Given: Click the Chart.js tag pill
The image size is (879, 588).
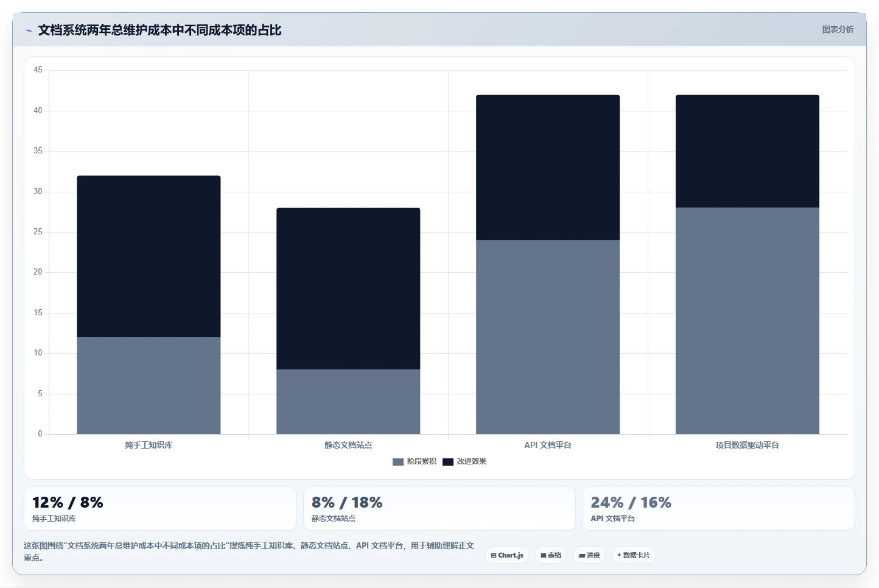Looking at the screenshot, I should point(507,555).
